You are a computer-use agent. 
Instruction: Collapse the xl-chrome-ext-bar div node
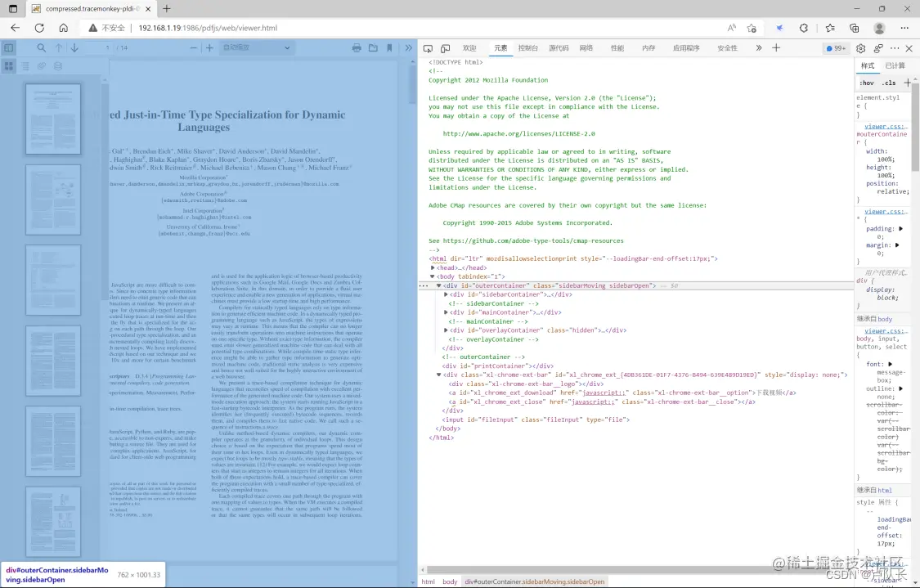click(x=439, y=375)
